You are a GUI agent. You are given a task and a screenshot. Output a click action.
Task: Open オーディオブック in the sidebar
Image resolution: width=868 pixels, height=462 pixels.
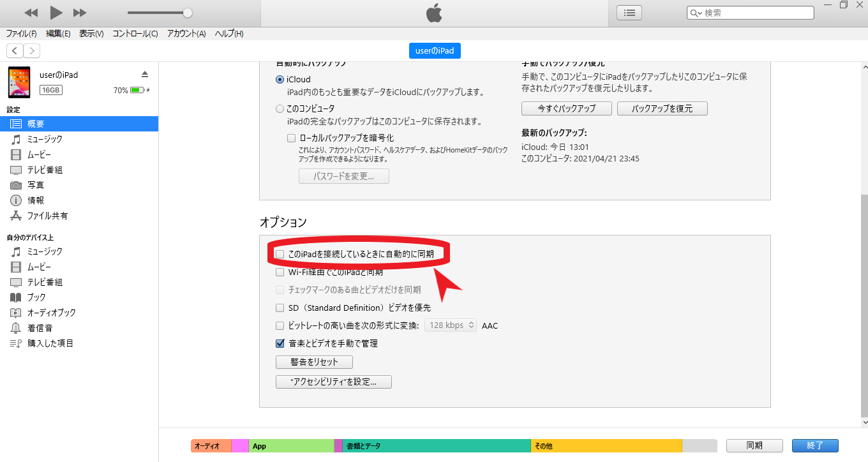pos(79,313)
